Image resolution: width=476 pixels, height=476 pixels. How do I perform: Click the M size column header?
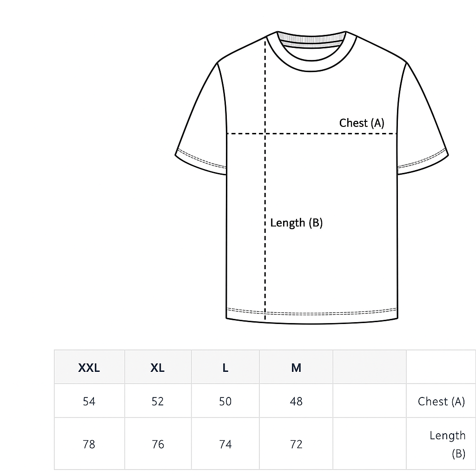click(296, 368)
